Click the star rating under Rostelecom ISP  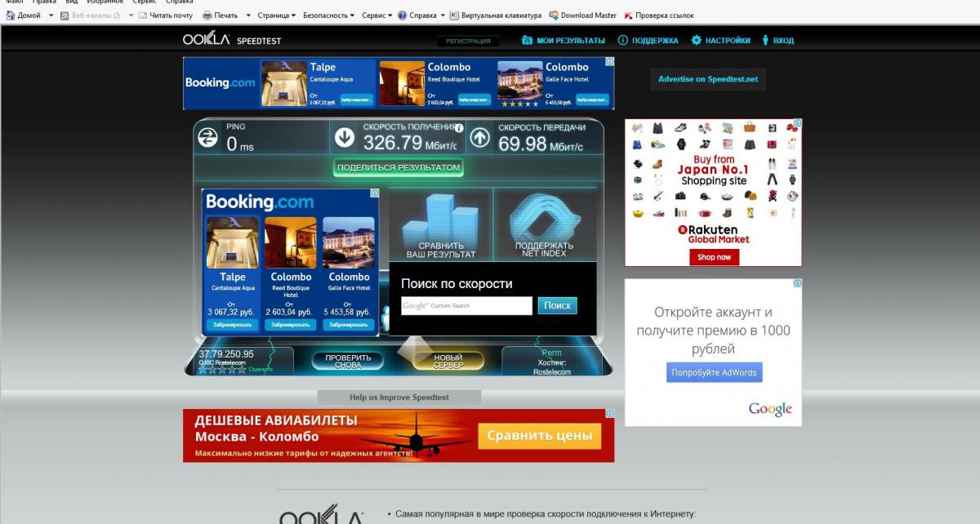[222, 370]
